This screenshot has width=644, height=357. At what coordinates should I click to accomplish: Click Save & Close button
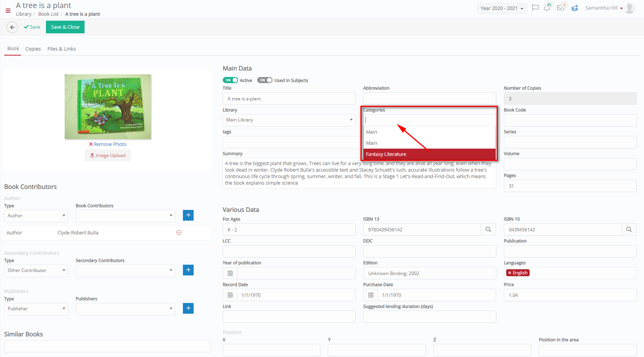pyautogui.click(x=65, y=27)
